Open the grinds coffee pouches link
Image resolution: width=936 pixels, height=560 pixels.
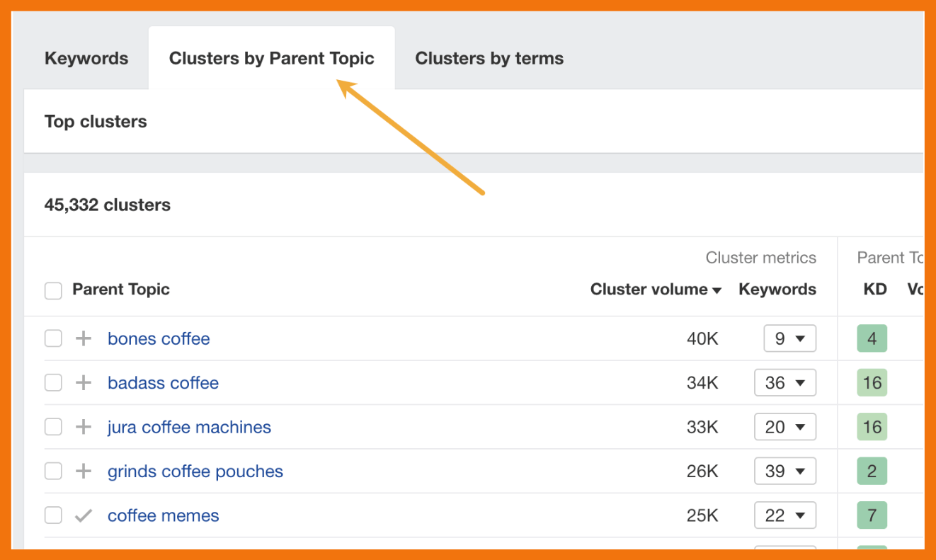coord(195,471)
